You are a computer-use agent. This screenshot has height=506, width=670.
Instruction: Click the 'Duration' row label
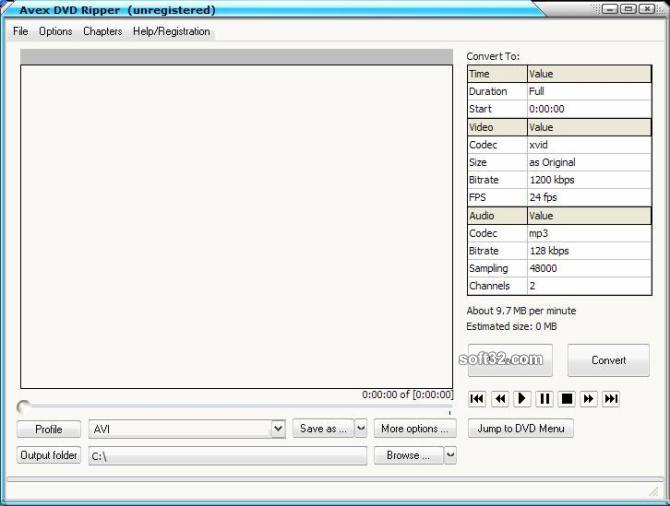[x=497, y=91]
